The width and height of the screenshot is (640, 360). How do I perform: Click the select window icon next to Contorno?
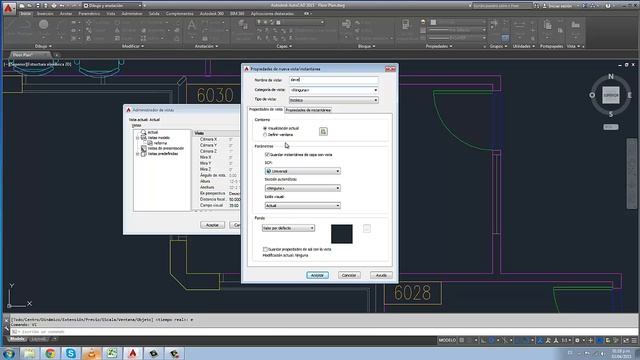(x=323, y=131)
